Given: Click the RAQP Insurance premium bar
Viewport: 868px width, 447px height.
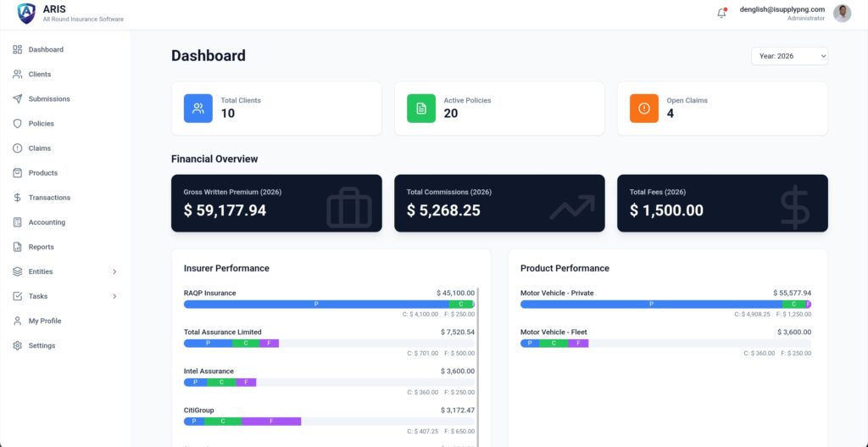Looking at the screenshot, I should (316, 304).
